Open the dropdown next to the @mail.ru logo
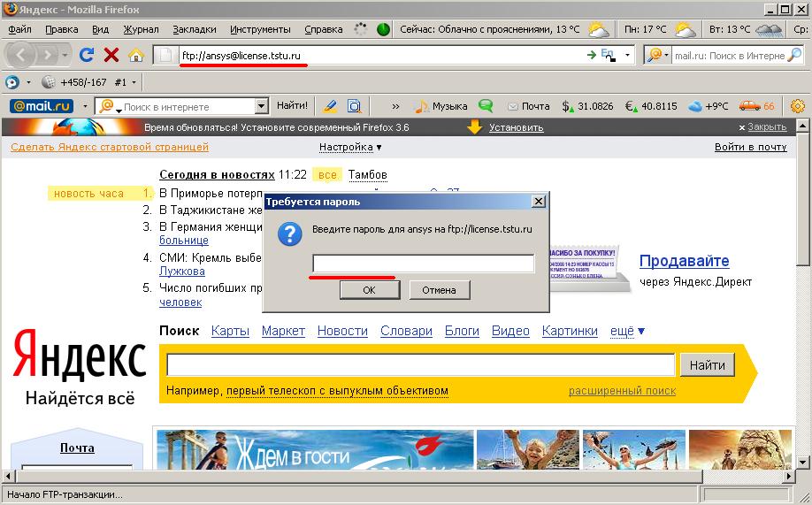The width and height of the screenshot is (812, 505). (x=85, y=107)
